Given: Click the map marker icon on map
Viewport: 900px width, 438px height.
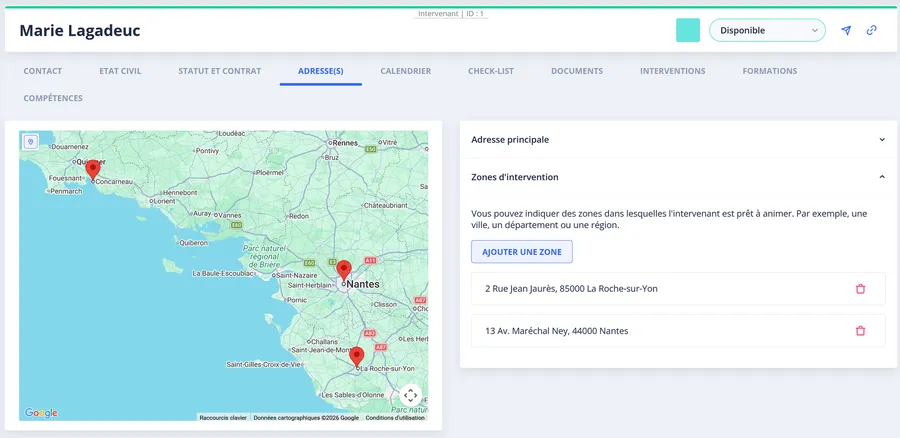Looking at the screenshot, I should (x=31, y=141).
